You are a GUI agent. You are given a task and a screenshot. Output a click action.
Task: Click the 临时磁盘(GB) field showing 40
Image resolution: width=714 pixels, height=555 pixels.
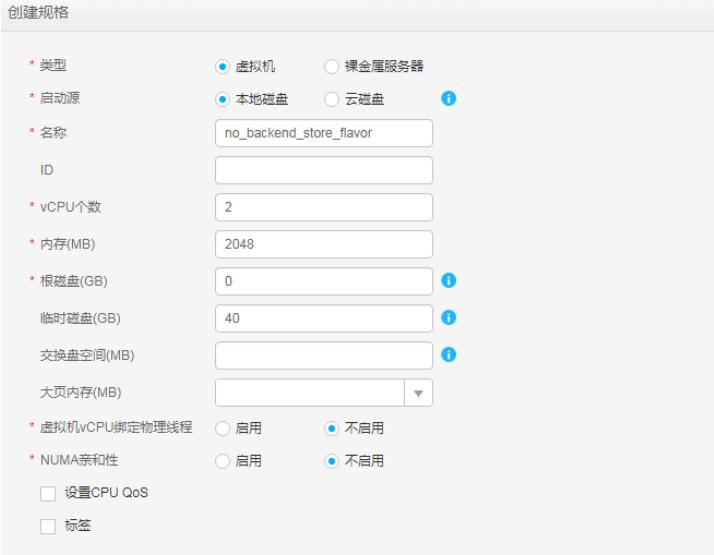click(x=324, y=318)
